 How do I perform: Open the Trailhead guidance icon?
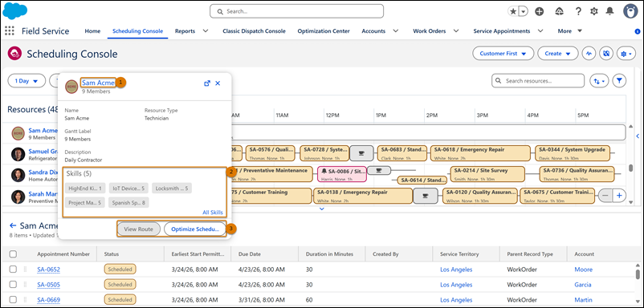tap(559, 11)
